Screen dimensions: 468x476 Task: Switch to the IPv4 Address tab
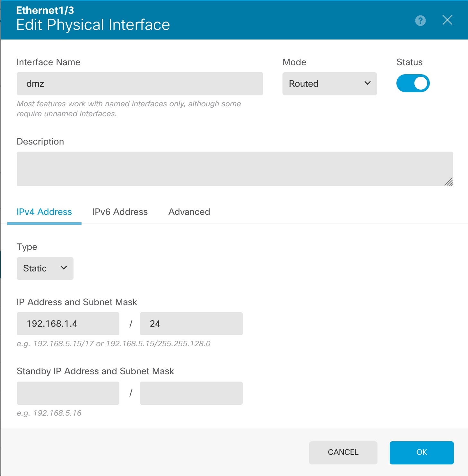click(44, 212)
